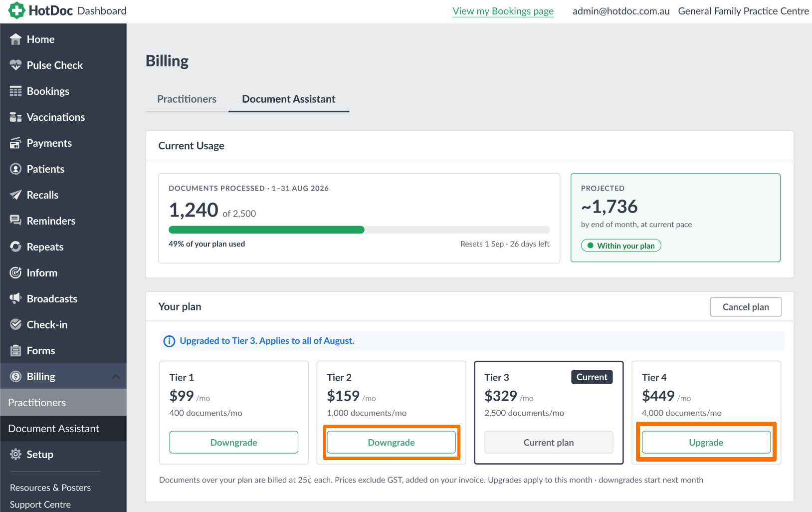
Task: Click the Broadcasts megaphone icon
Action: pos(16,298)
